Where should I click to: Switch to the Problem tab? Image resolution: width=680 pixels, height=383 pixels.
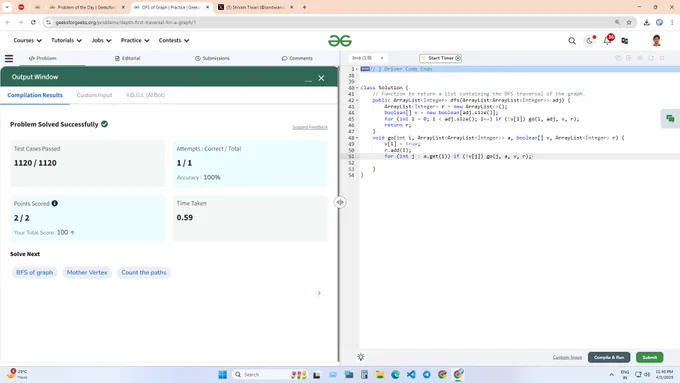point(42,58)
